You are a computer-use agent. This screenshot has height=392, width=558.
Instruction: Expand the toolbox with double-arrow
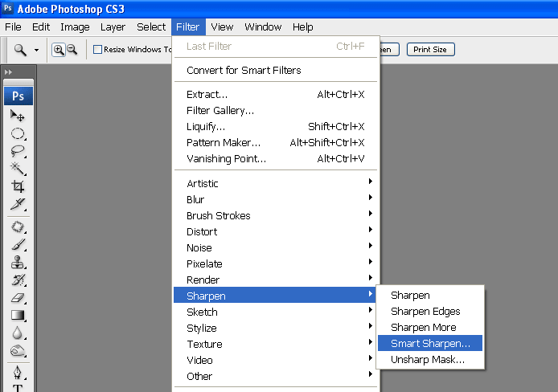click(8, 72)
